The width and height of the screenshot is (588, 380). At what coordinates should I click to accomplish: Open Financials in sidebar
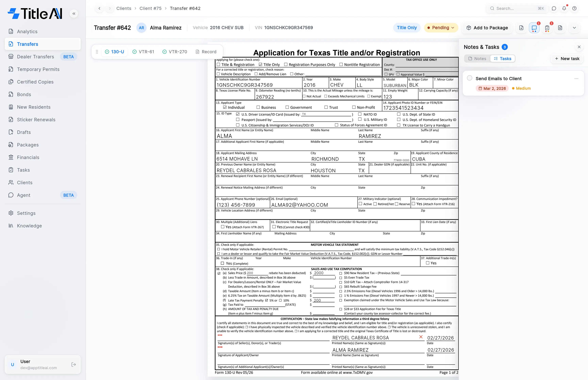click(x=43, y=158)
